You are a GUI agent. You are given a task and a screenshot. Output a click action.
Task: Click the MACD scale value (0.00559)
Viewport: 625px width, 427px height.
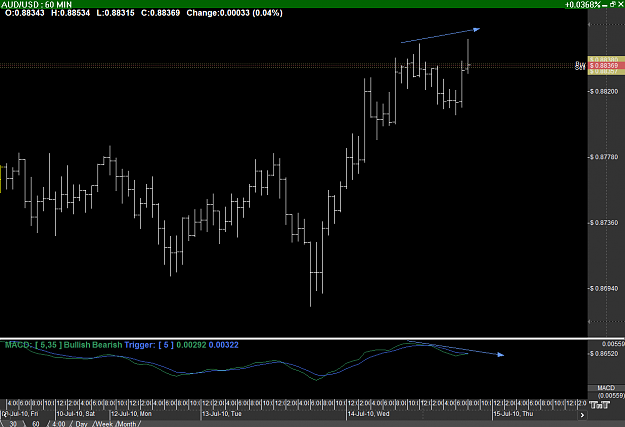[611, 395]
